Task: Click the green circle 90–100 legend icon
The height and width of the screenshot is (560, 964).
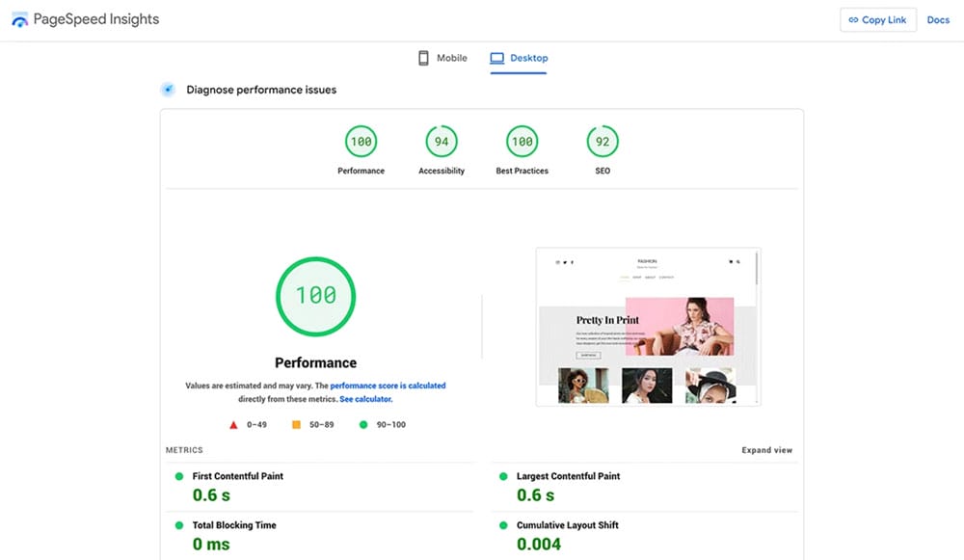Action: [x=361, y=424]
